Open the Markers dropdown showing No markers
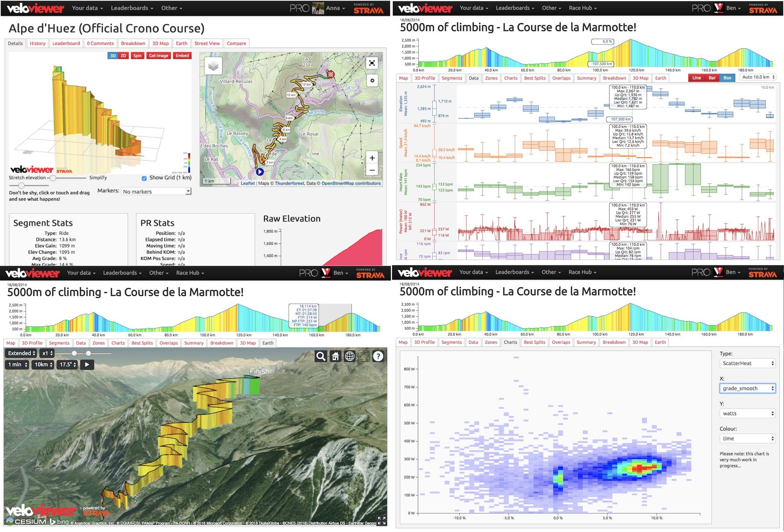Screen dimensions: 784x532 [x=156, y=191]
